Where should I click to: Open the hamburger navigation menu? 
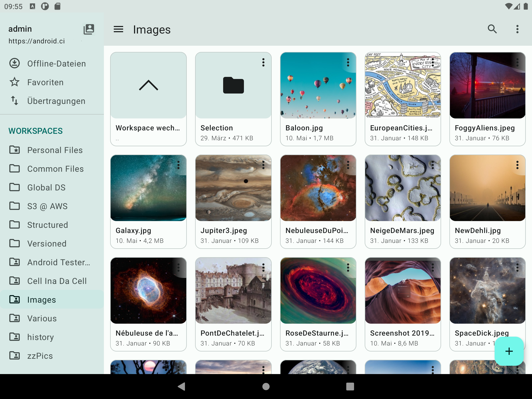118,29
